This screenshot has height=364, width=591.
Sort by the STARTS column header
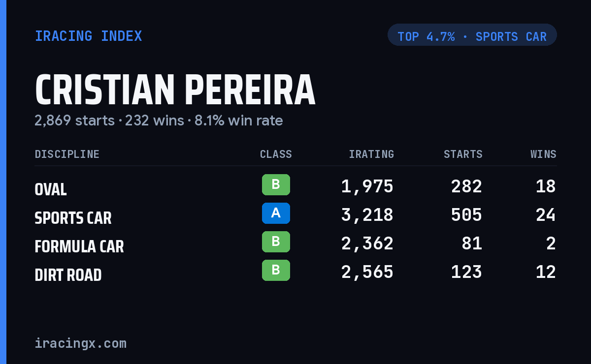463,154
